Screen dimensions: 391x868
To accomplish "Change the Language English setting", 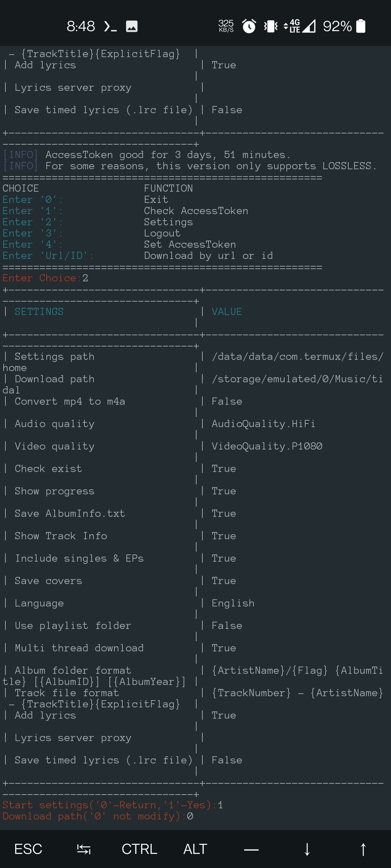I will pos(233,603).
